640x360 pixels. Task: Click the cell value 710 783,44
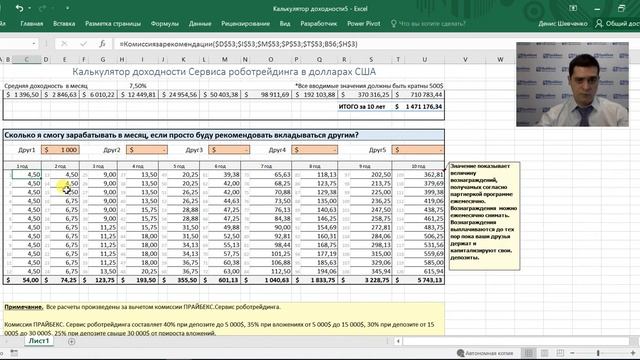418,94
